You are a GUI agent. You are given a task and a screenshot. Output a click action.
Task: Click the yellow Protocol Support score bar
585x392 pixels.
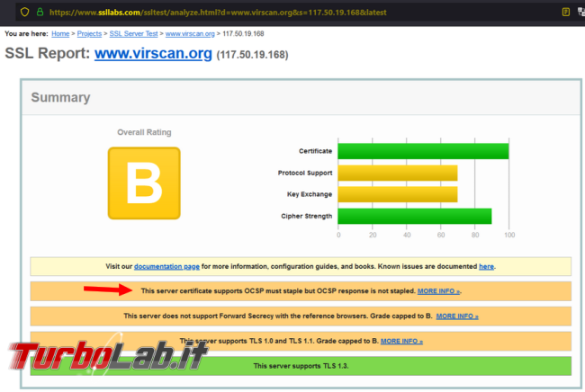(398, 173)
